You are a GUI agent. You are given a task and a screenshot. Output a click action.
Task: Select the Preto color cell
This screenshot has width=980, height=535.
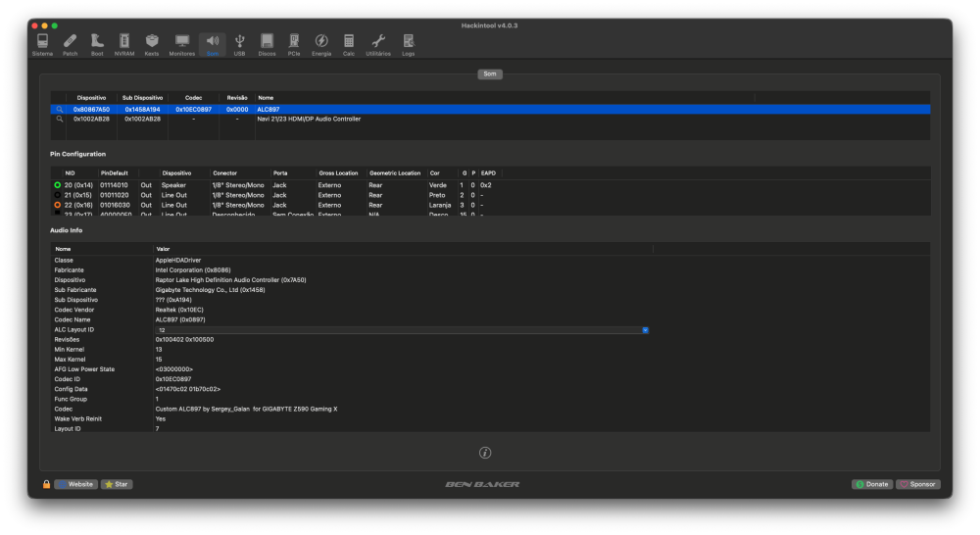click(x=437, y=195)
